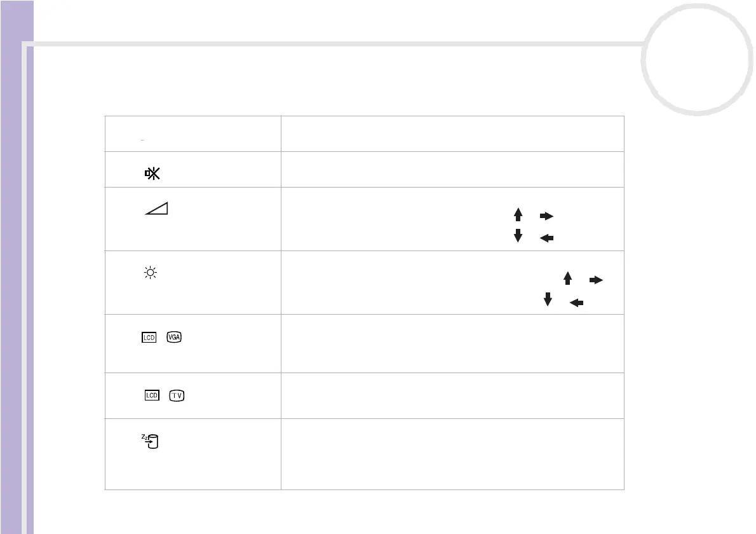The image size is (756, 534).
Task: Click the TV output icon
Action: [x=178, y=395]
